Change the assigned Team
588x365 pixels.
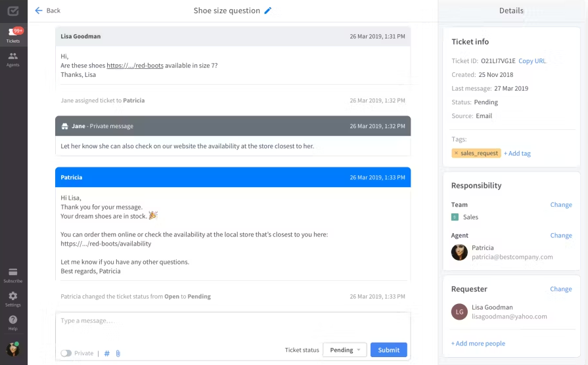pyautogui.click(x=561, y=205)
